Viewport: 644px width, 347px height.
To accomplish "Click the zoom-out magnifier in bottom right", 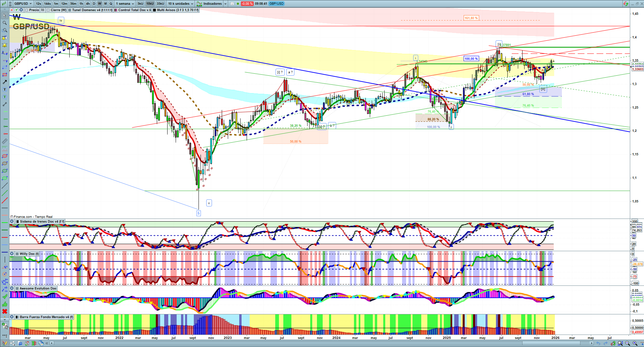I will point(628,343).
